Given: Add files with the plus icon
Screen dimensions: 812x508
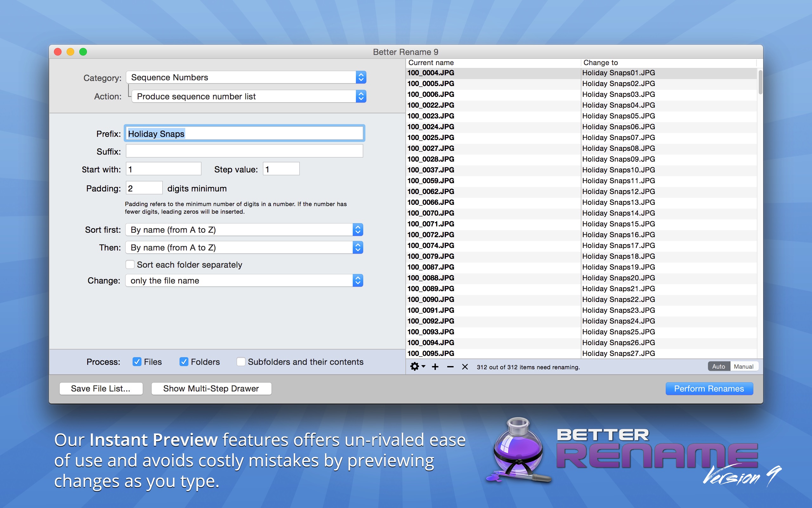Looking at the screenshot, I should pyautogui.click(x=435, y=366).
